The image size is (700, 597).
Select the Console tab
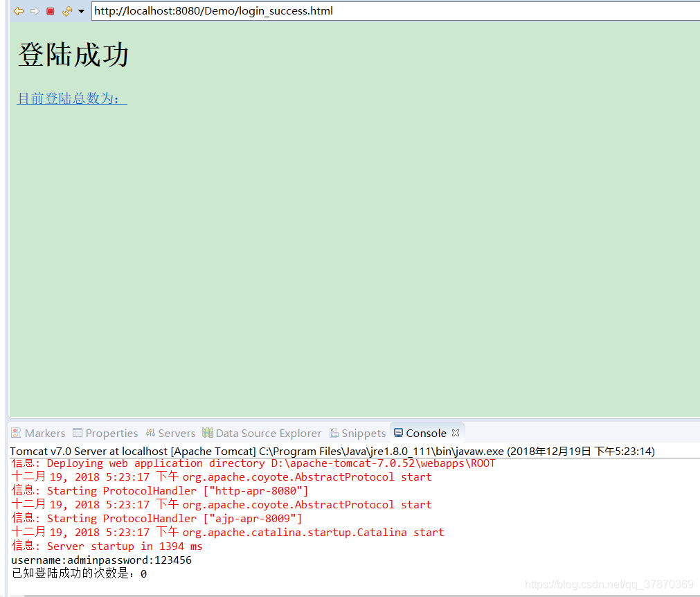[x=426, y=433]
